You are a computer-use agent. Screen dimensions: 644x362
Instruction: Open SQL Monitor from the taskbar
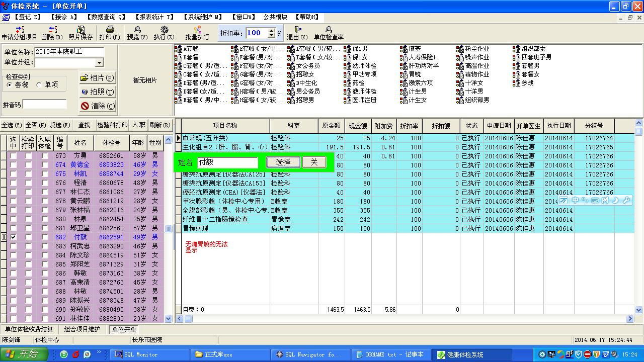click(140, 354)
